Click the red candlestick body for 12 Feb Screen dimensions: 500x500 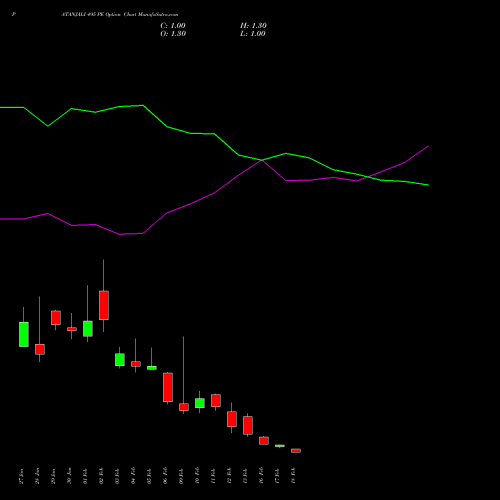(232, 419)
